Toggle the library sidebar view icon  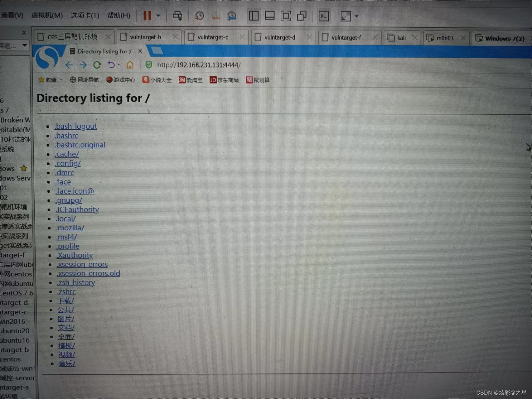tap(254, 16)
